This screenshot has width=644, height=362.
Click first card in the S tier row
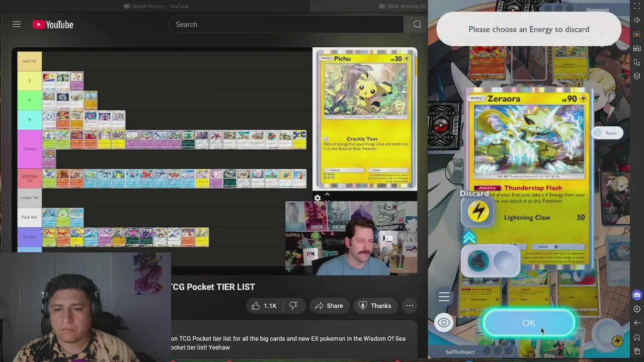point(49,80)
